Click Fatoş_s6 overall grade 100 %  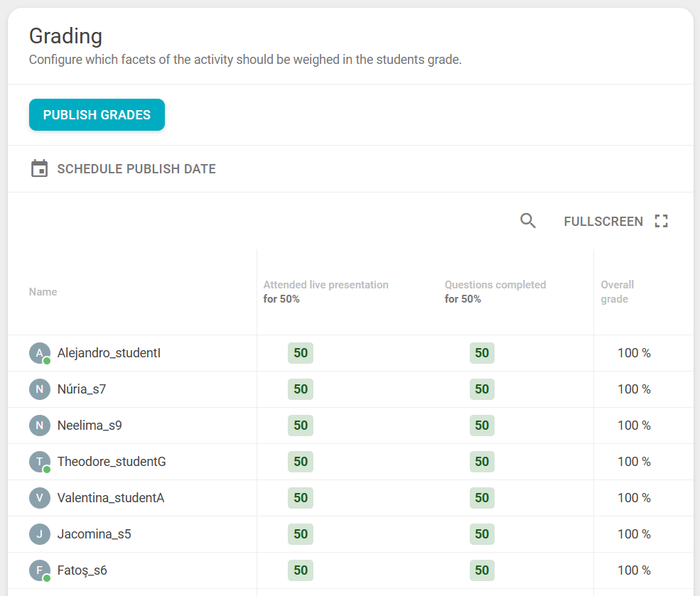pyautogui.click(x=634, y=570)
